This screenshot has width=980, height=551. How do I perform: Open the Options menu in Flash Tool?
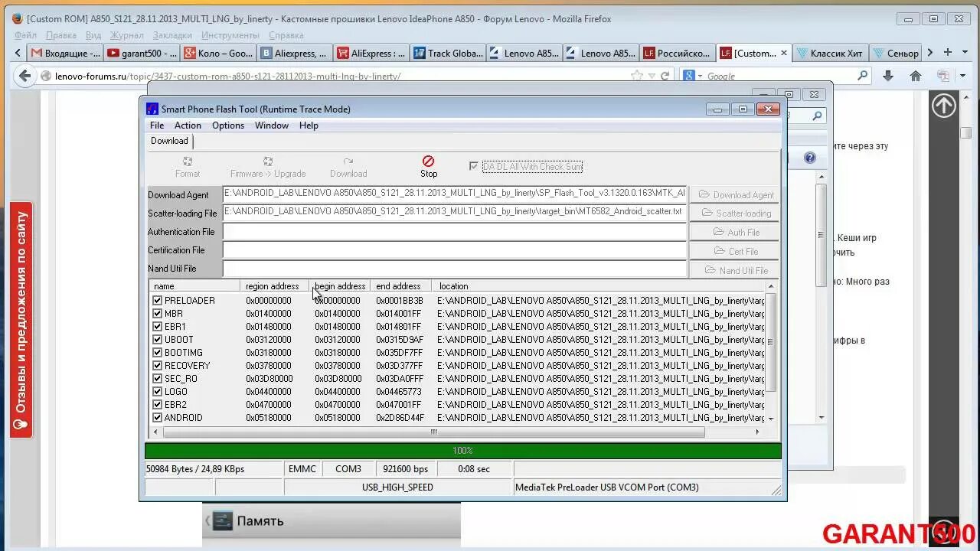[x=228, y=126]
